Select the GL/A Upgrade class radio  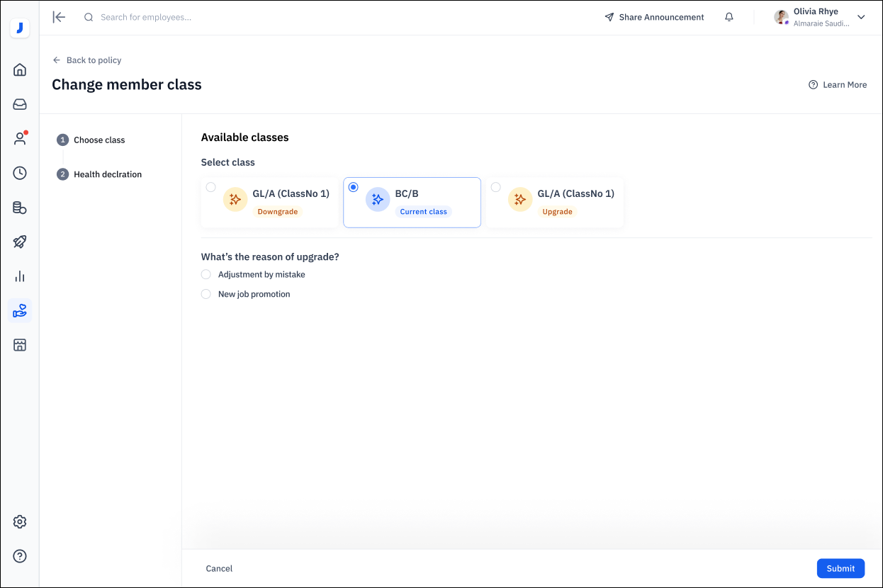click(496, 187)
